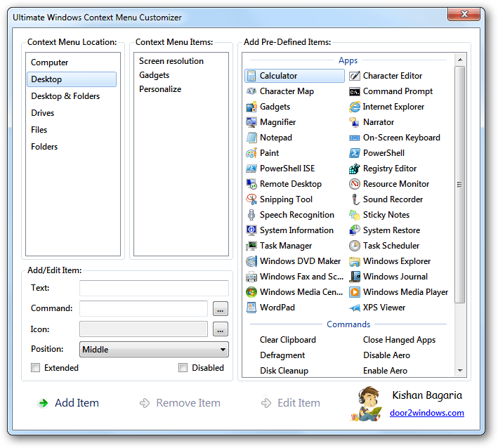Click the WordPad icon
This screenshot has height=448, width=498.
click(x=251, y=308)
